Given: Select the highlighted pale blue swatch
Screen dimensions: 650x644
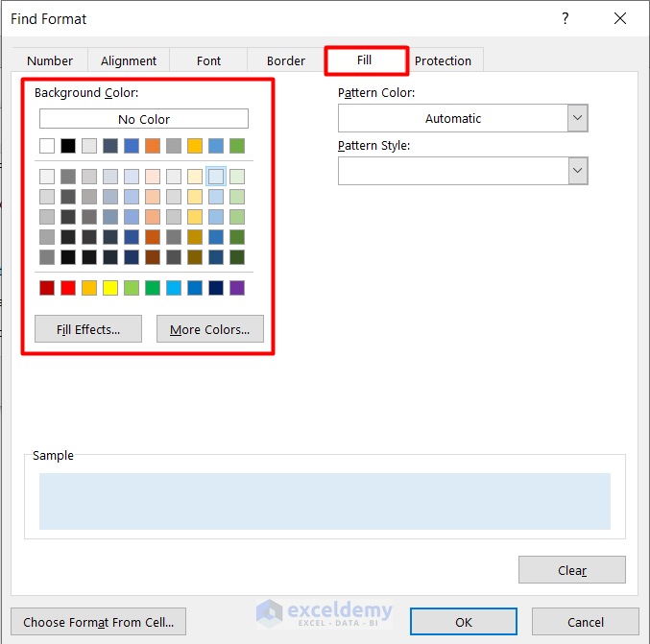Looking at the screenshot, I should tap(216, 177).
